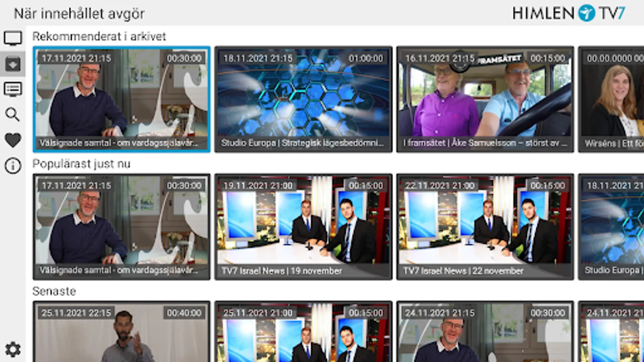Image resolution: width=644 pixels, height=362 pixels.
Task: Click the 'När innehållet avgör' tagline
Action: click(79, 14)
